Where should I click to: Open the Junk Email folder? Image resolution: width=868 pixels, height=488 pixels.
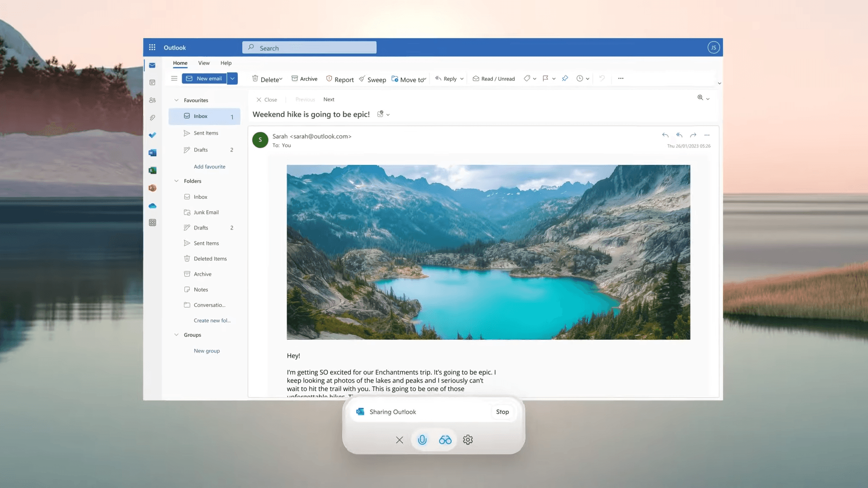pos(206,212)
